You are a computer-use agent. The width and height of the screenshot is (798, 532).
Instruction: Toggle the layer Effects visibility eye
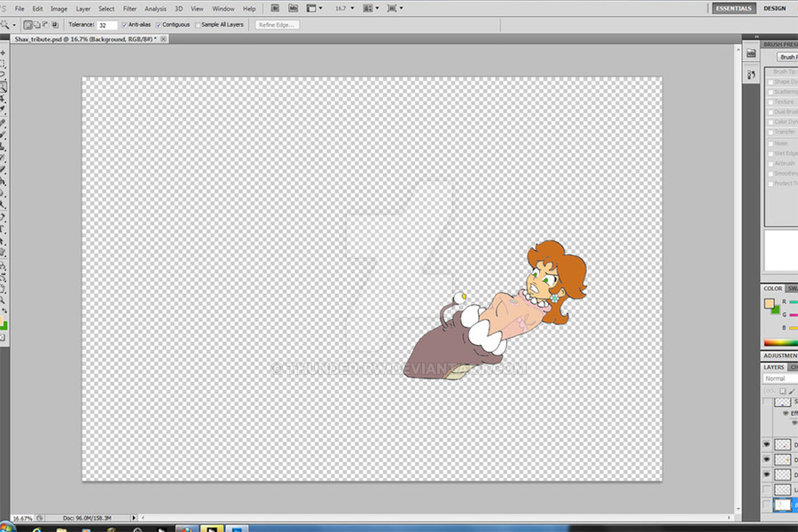click(x=786, y=413)
